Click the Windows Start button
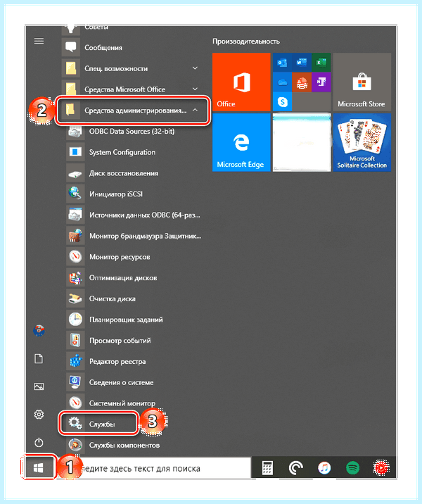The width and height of the screenshot is (422, 504). [39, 468]
